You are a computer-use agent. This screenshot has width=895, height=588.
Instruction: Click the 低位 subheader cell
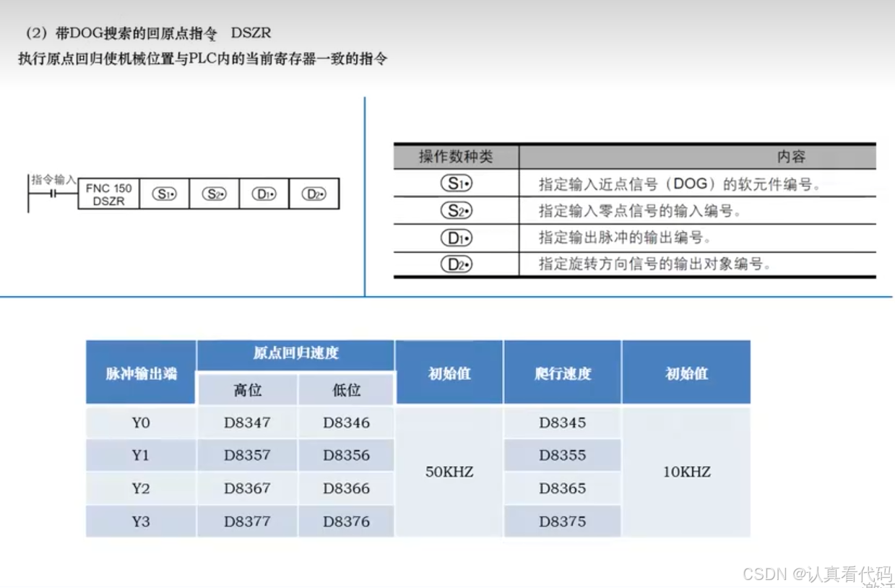(346, 390)
